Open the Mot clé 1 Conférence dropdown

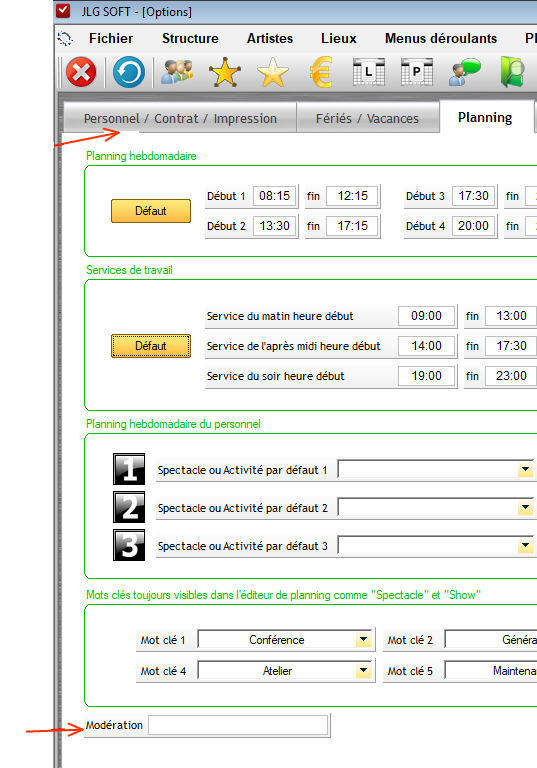[x=363, y=639]
